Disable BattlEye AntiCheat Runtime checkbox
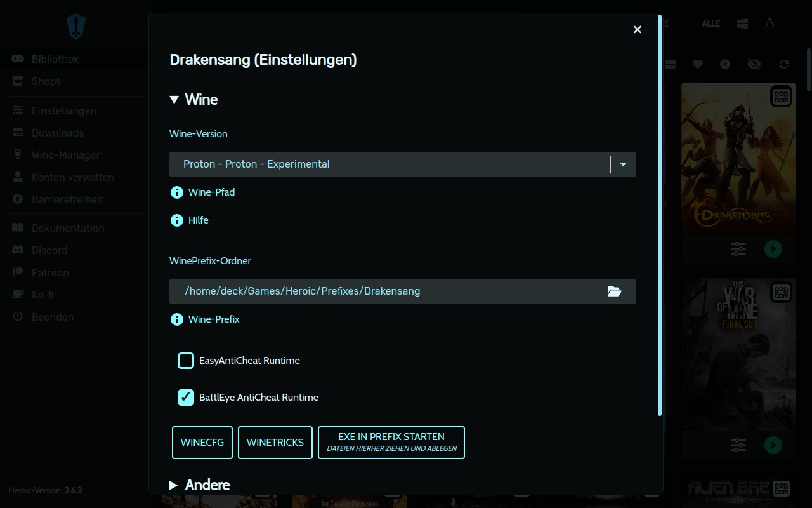Screen dimensions: 812x508 pyautogui.click(x=186, y=398)
